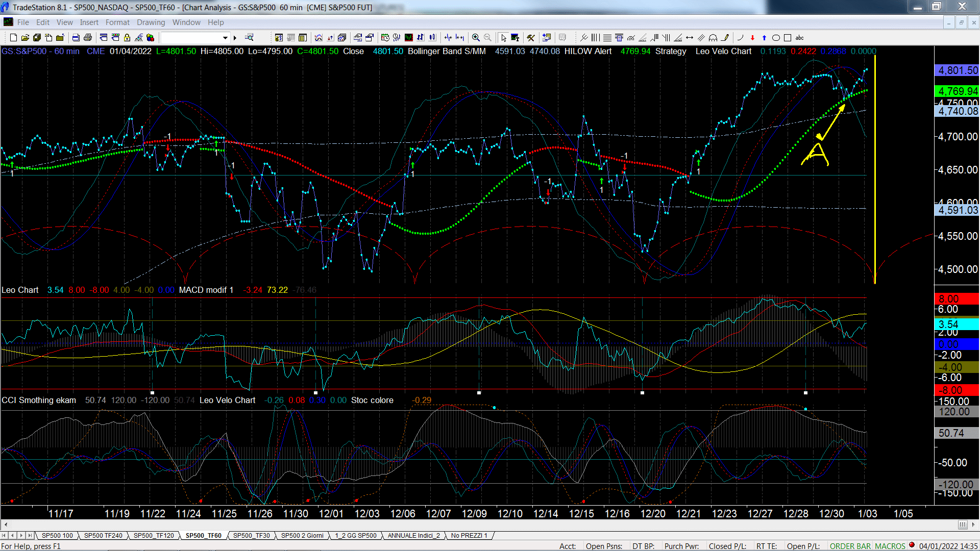
Task: Click the Zoom out magnifier icon
Action: (x=487, y=38)
